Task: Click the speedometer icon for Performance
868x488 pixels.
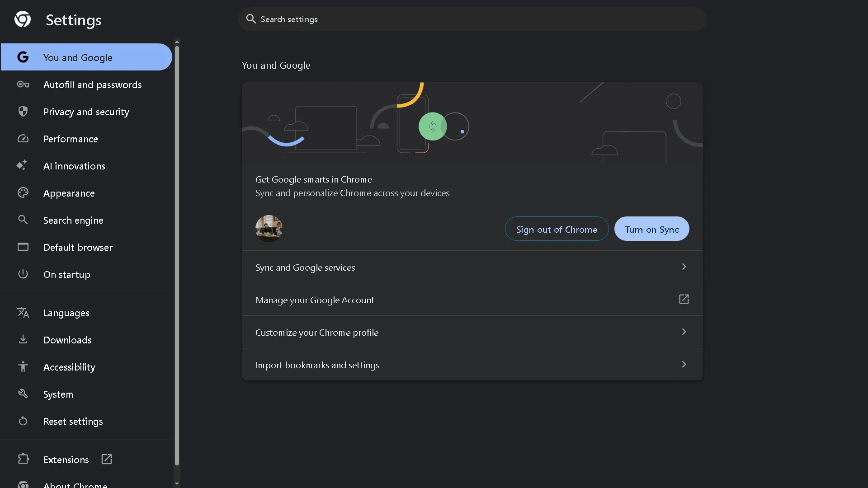Action: [x=23, y=139]
